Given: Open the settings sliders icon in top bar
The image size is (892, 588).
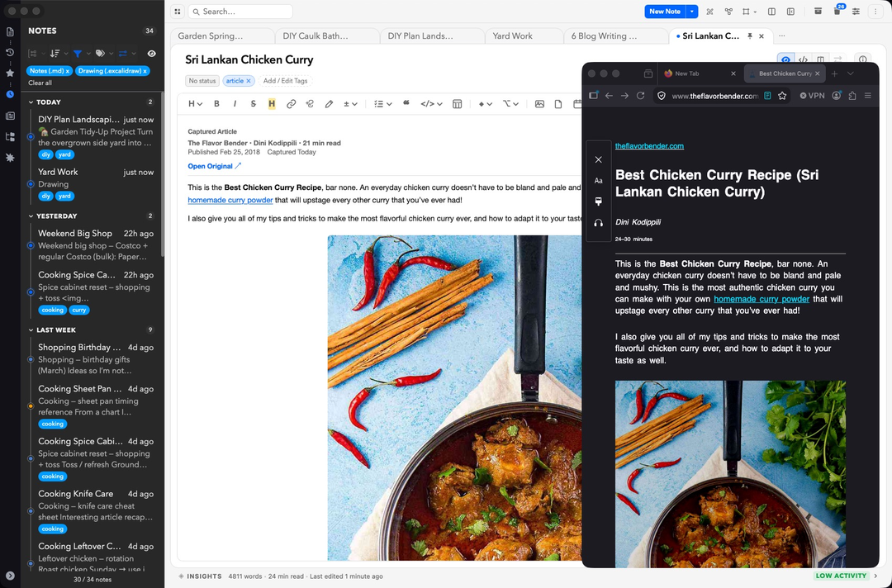Looking at the screenshot, I should click(x=856, y=12).
